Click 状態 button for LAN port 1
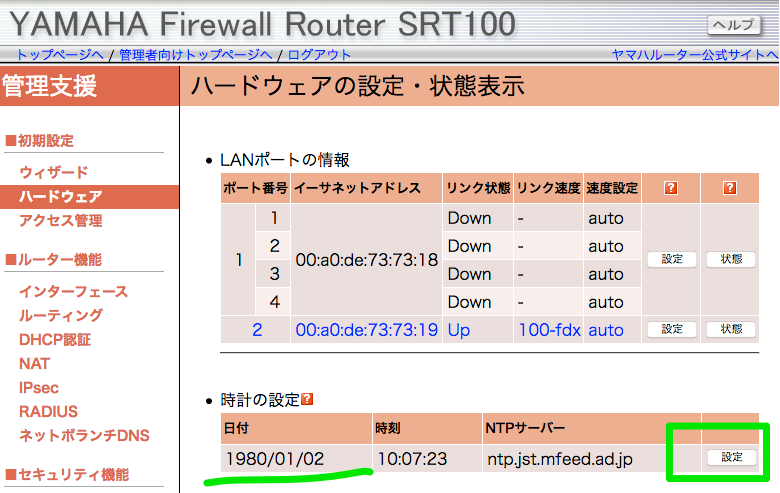780x493 pixels. point(731,259)
